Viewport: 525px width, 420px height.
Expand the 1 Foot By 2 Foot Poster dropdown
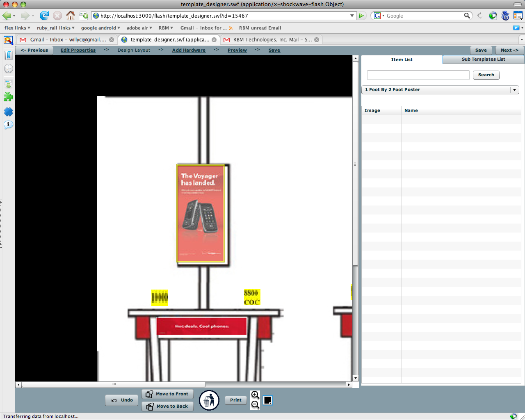pos(514,90)
